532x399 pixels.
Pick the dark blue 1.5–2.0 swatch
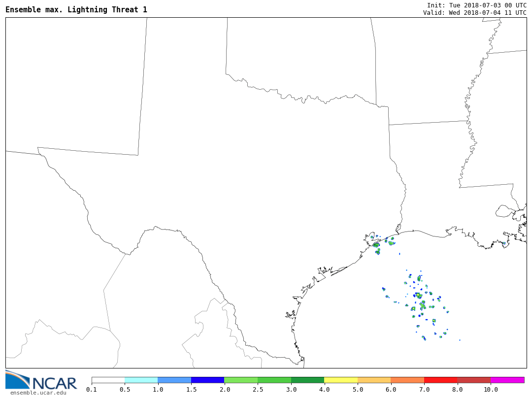[208, 380]
